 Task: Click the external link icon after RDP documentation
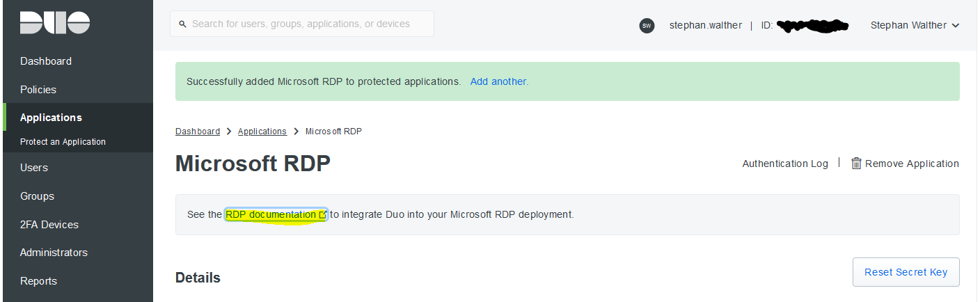coord(322,215)
